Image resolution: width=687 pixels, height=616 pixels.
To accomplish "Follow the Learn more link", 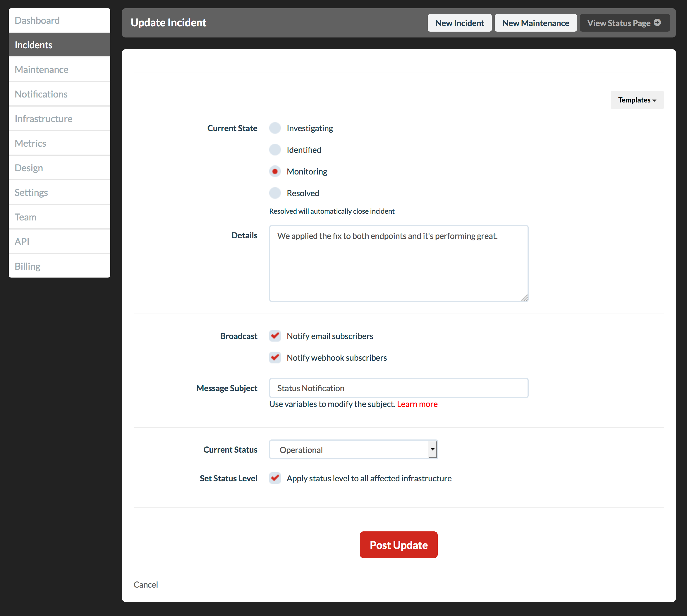I will tap(417, 404).
